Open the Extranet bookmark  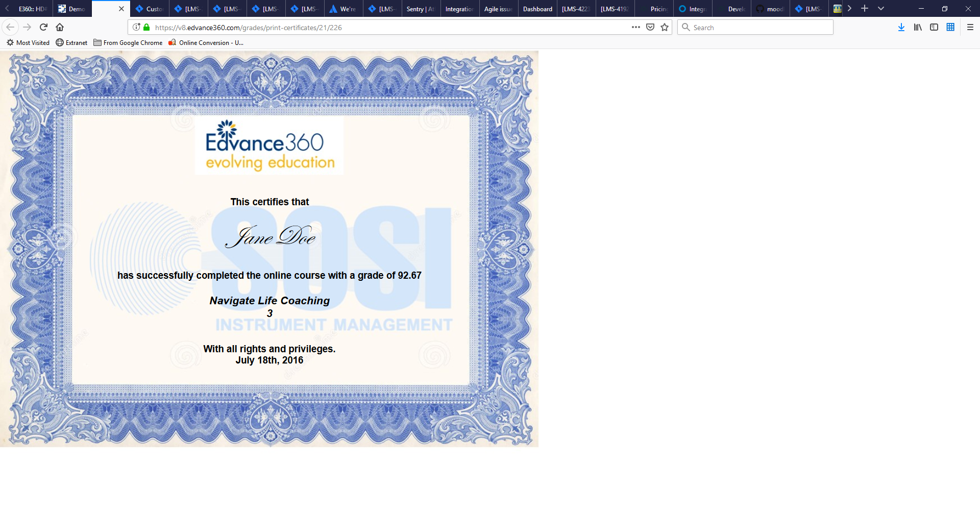(71, 43)
